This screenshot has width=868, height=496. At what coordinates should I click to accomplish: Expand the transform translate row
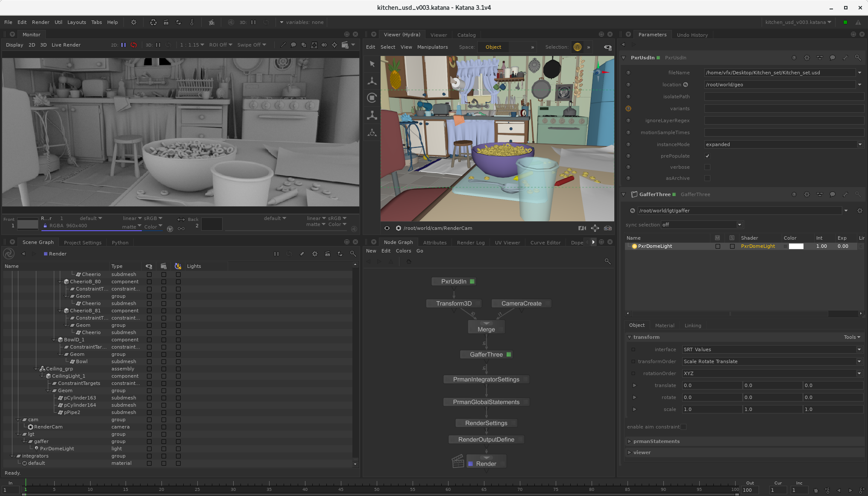tap(634, 385)
